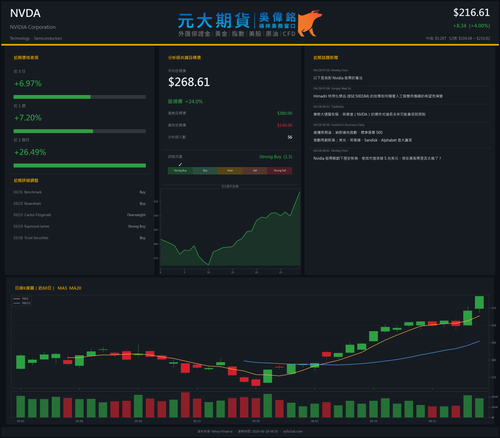Click the $216.61 current price
500x438 pixels.
471,13
